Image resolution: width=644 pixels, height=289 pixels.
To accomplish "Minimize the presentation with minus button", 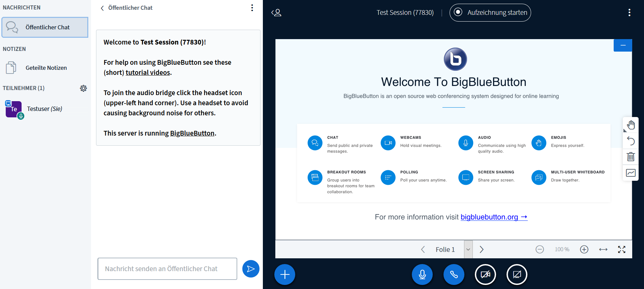I will [623, 45].
